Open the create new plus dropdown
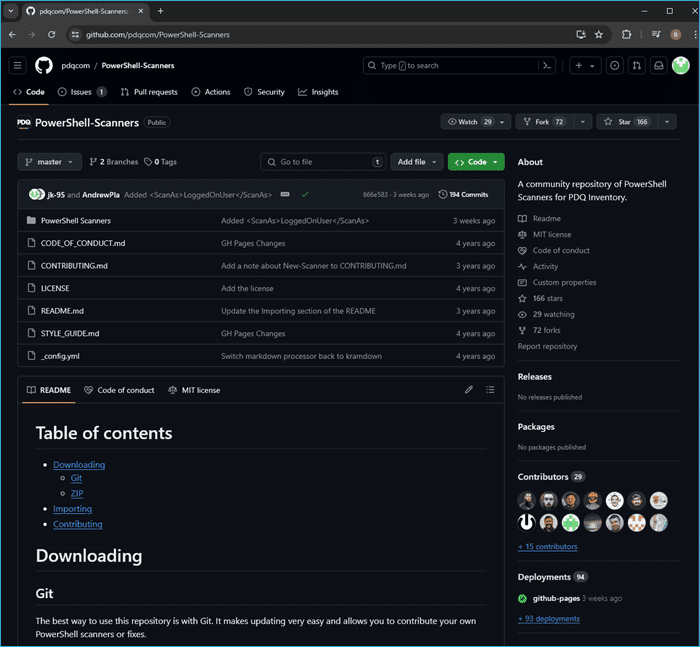 584,66
